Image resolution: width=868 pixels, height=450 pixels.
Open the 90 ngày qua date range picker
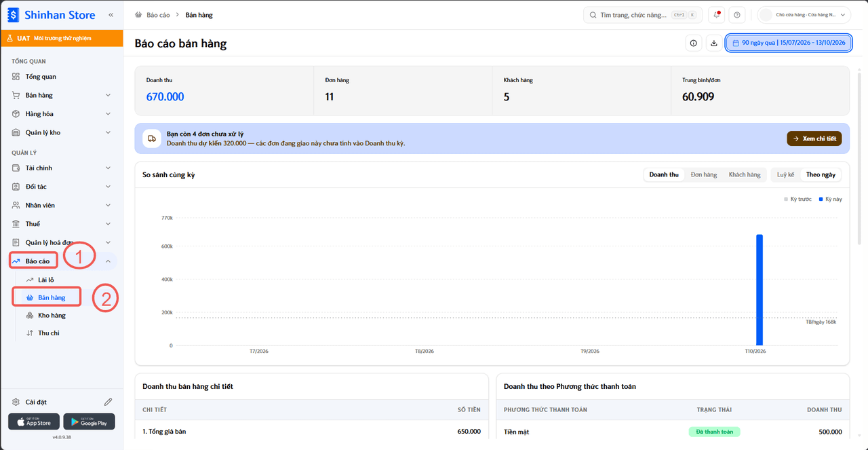pyautogui.click(x=788, y=43)
